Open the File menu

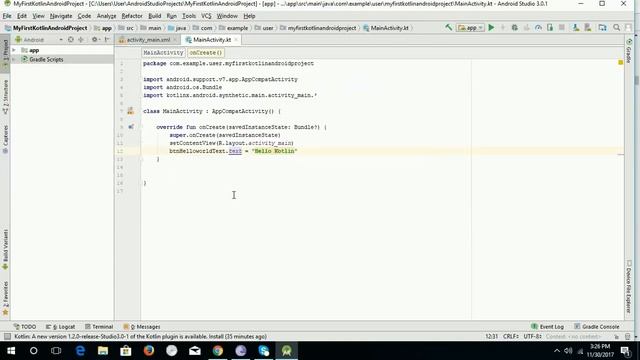(7, 16)
